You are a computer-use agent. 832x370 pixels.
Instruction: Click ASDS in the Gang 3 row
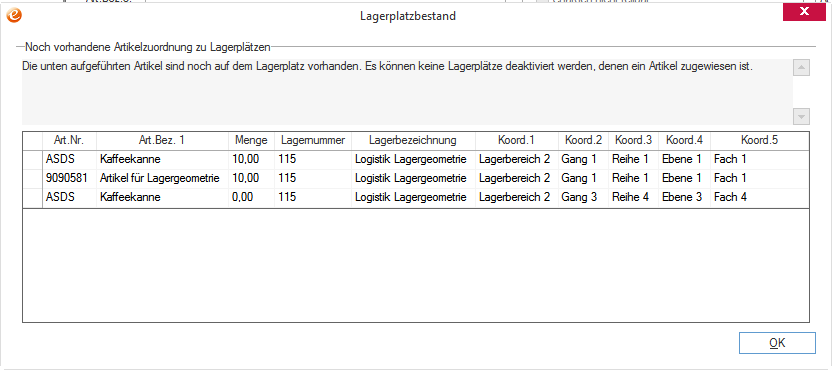(70, 198)
